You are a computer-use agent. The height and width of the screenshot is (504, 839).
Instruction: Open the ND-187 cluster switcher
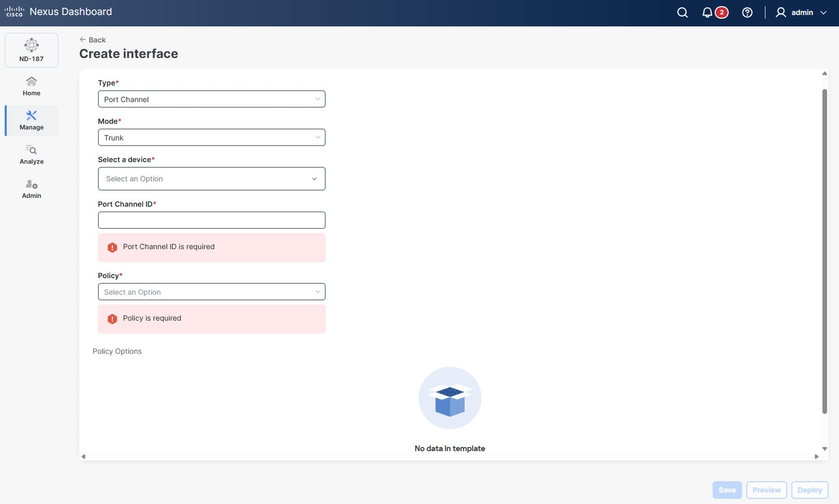point(32,50)
